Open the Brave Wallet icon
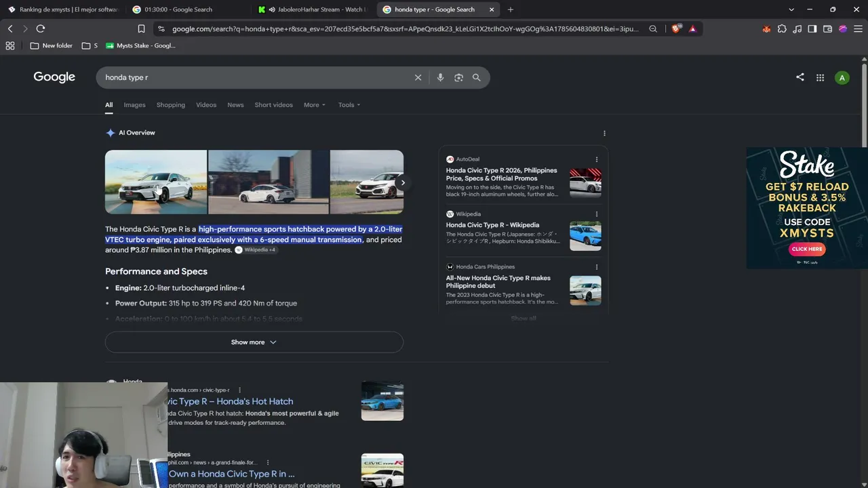This screenshot has width=868, height=488. [827, 29]
